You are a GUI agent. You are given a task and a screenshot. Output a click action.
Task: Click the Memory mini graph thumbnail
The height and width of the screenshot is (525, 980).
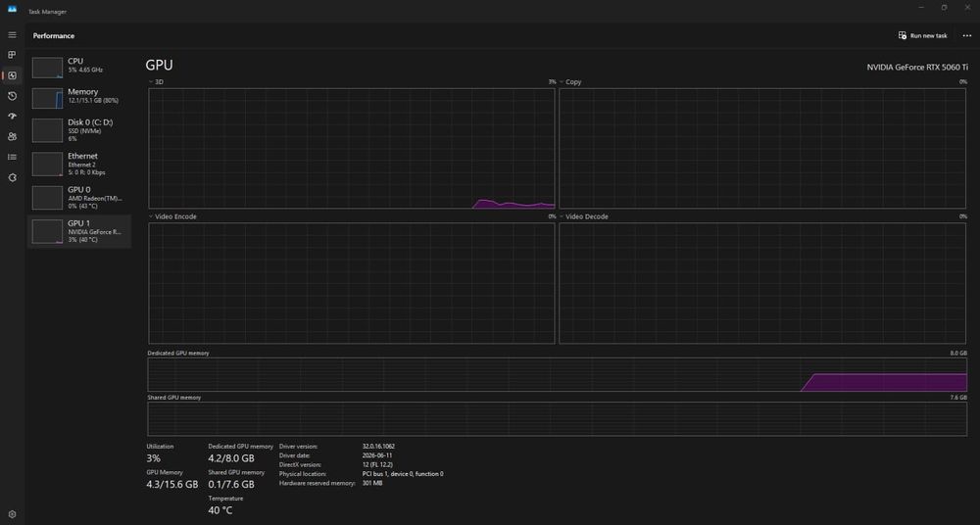(x=47, y=98)
